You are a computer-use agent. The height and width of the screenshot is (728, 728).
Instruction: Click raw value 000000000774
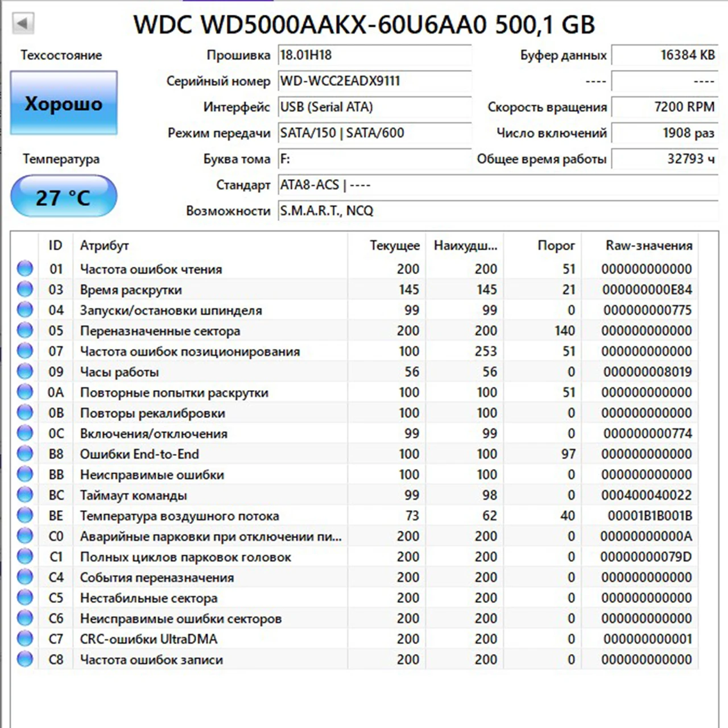648,433
